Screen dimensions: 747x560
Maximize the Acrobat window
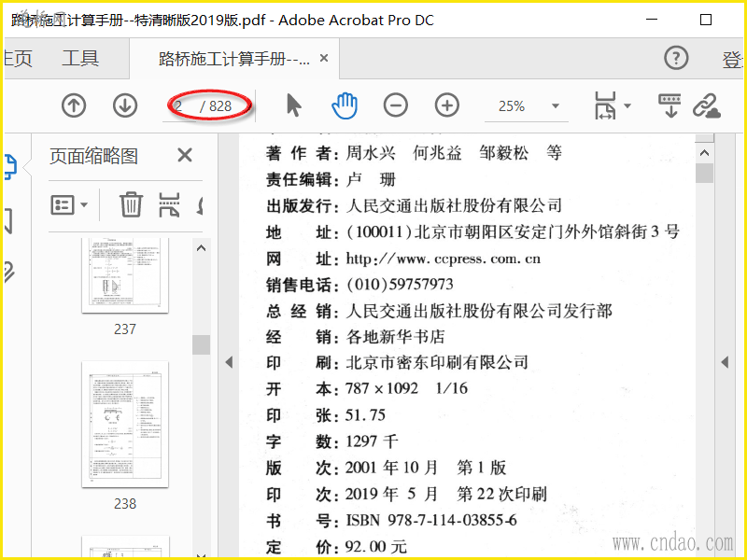(x=706, y=20)
